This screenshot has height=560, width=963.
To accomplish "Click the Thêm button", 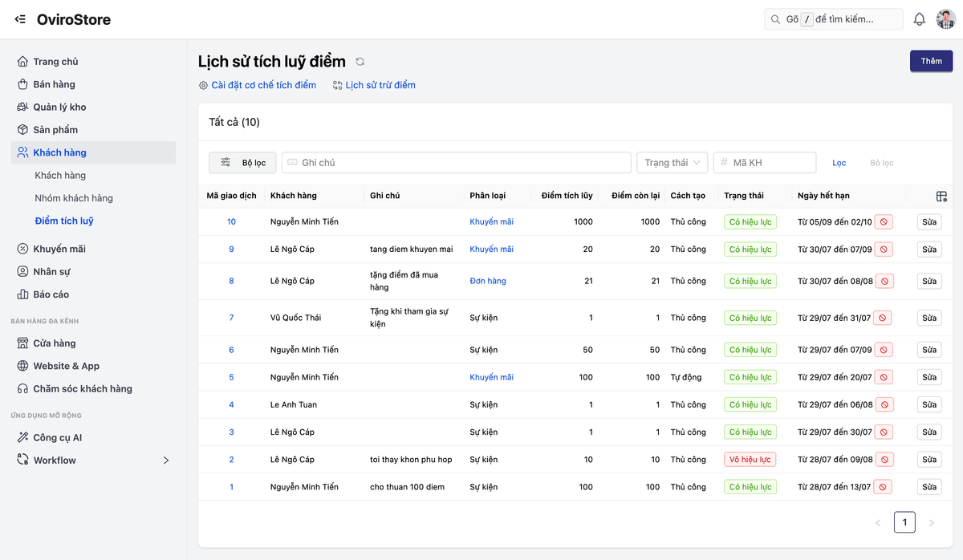I will coord(931,62).
